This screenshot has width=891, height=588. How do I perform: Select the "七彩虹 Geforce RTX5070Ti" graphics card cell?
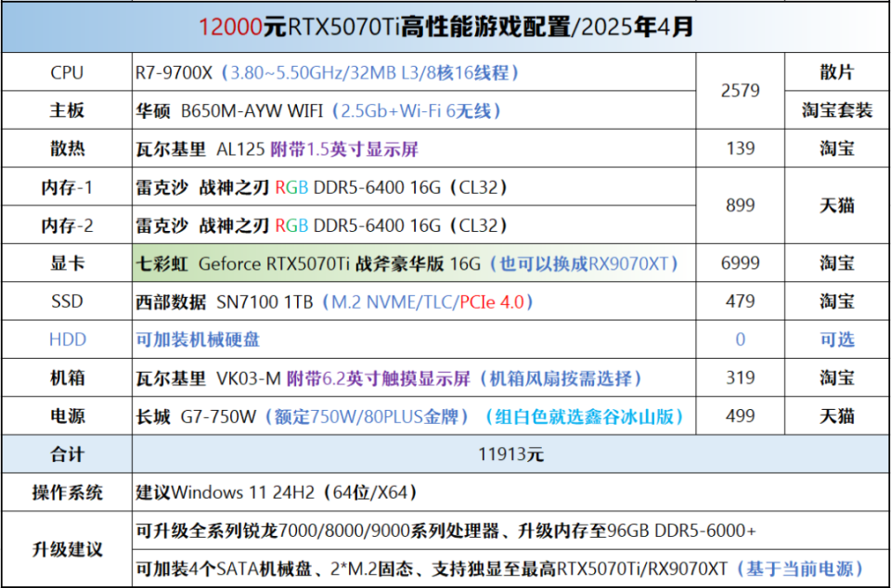point(414,263)
